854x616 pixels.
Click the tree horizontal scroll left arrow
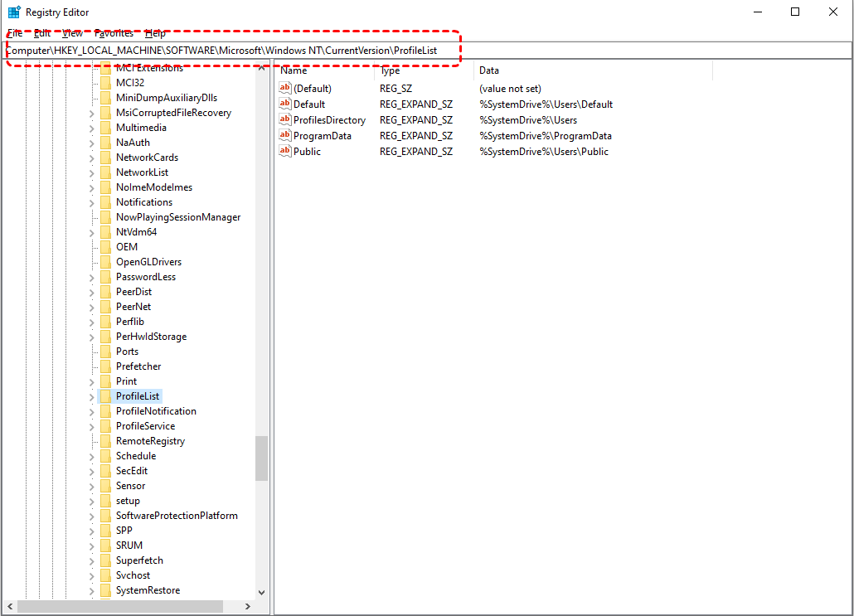point(10,606)
